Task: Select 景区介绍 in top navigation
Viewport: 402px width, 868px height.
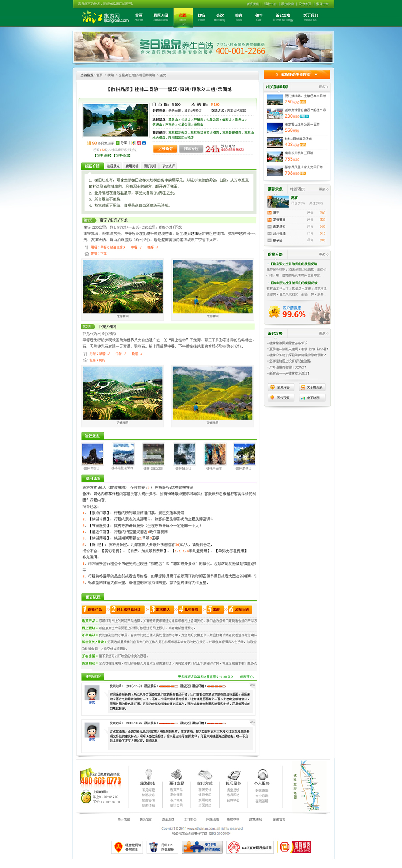Action: click(x=160, y=17)
